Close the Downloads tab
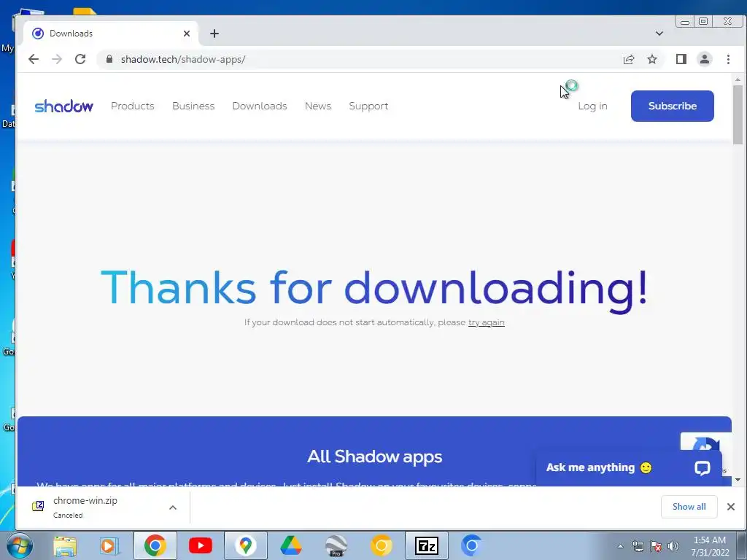Screen dimensions: 747x560 click(x=187, y=34)
